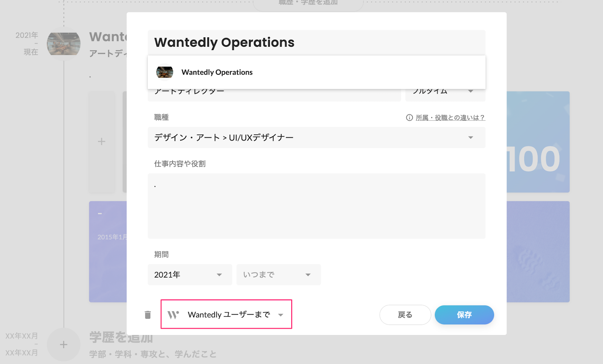Click the アートディレクター position input field
Image resolution: width=603 pixels, height=364 pixels.
coord(274,95)
